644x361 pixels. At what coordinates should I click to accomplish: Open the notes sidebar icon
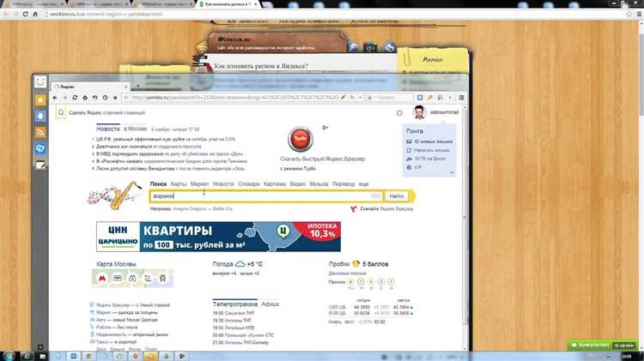(40, 165)
